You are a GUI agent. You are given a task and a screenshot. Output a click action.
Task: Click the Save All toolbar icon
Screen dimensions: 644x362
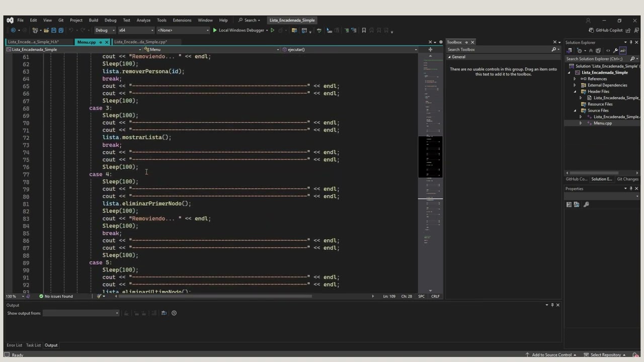click(x=61, y=30)
